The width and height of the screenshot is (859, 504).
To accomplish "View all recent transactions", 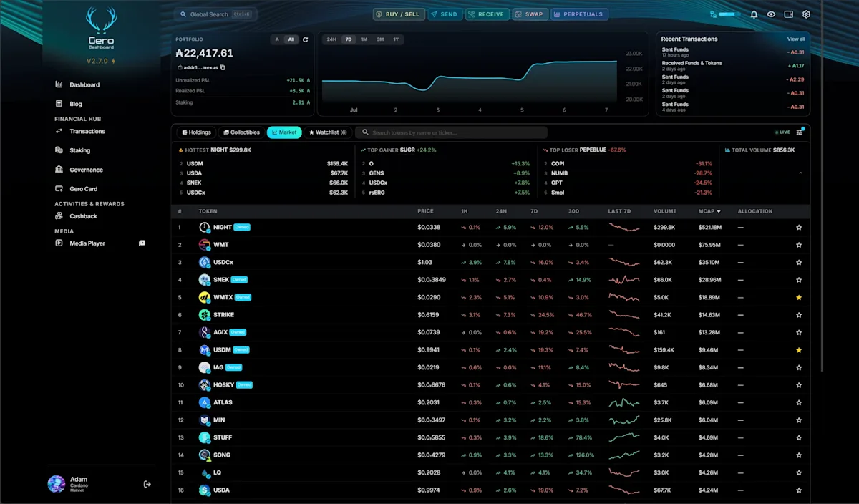I will point(796,39).
